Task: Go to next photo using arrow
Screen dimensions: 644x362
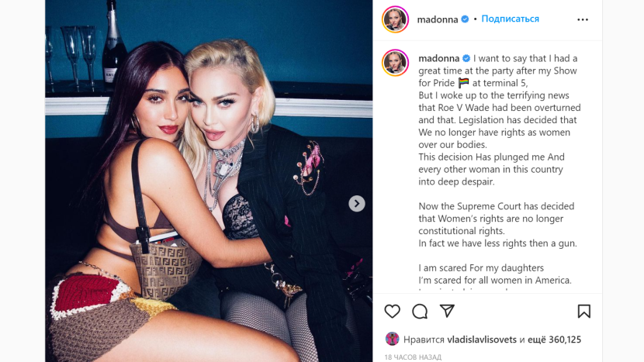Action: click(356, 204)
